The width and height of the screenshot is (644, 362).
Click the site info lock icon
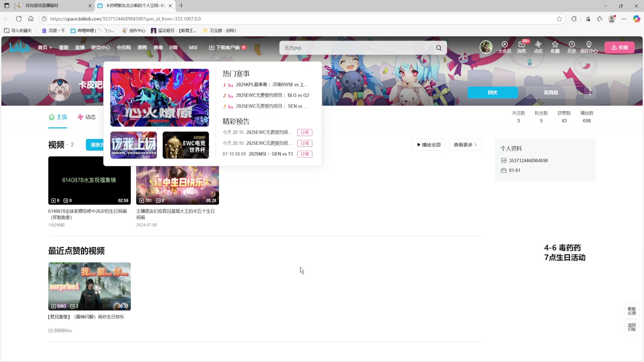coord(44,19)
